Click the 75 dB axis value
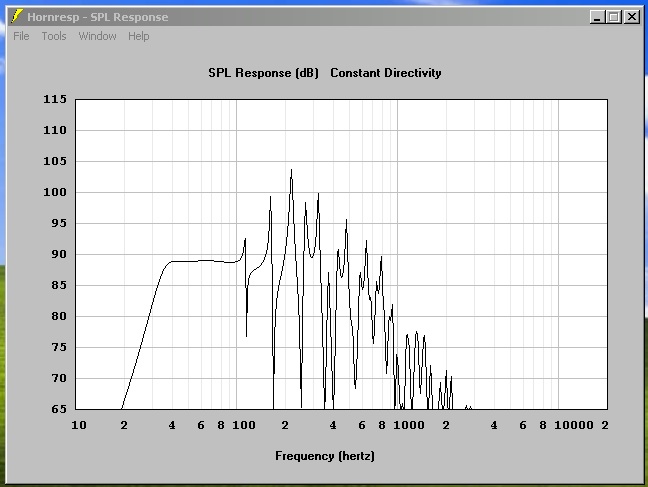This screenshot has height=487, width=648. click(59, 347)
